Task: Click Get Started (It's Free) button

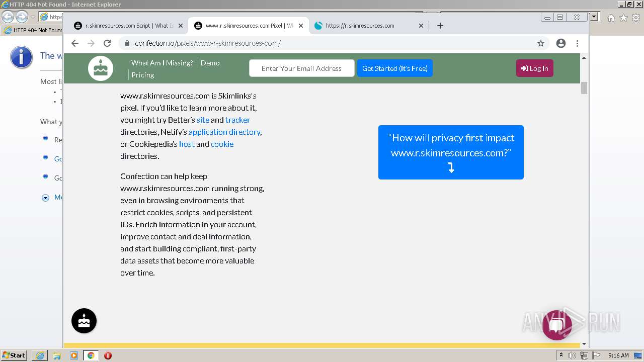Action: coord(395,68)
